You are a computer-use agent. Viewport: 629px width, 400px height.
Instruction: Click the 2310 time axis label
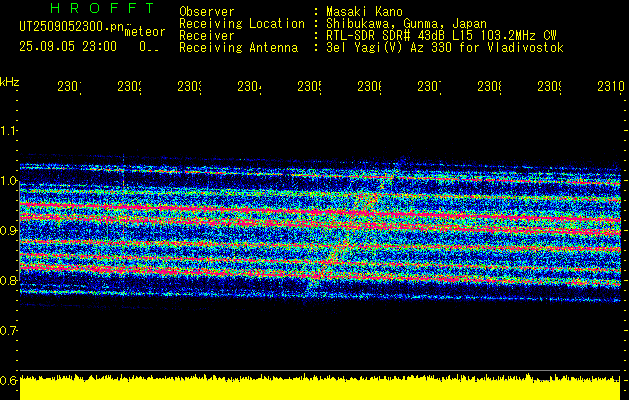tap(611, 87)
